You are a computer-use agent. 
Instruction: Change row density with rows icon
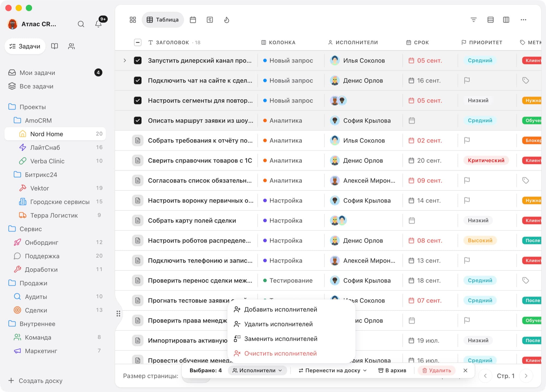pos(490,20)
